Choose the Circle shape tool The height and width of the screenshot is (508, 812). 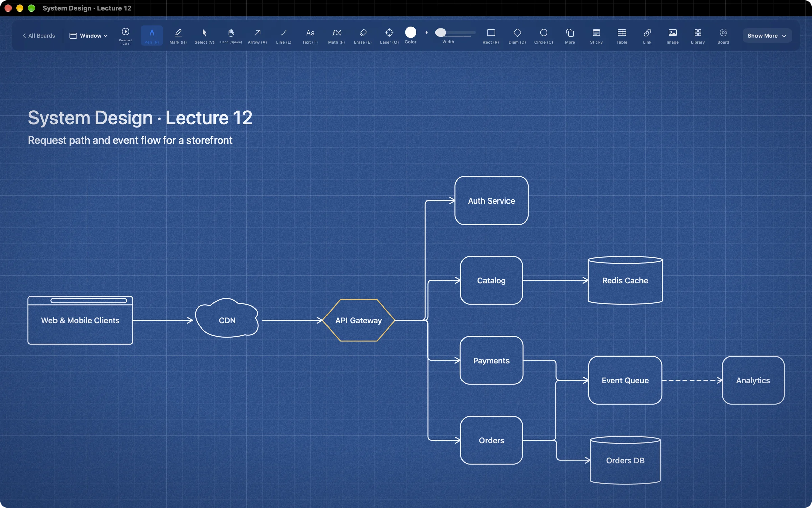[543, 36]
